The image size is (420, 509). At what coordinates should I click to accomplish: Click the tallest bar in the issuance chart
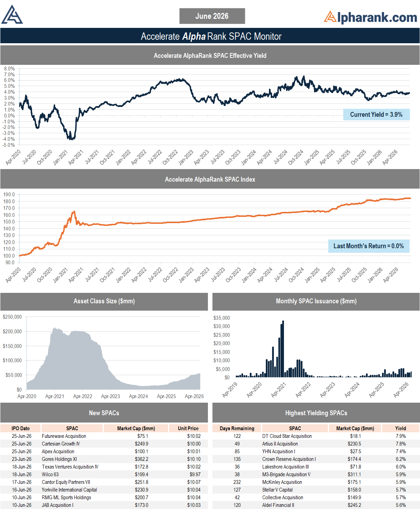(x=283, y=349)
